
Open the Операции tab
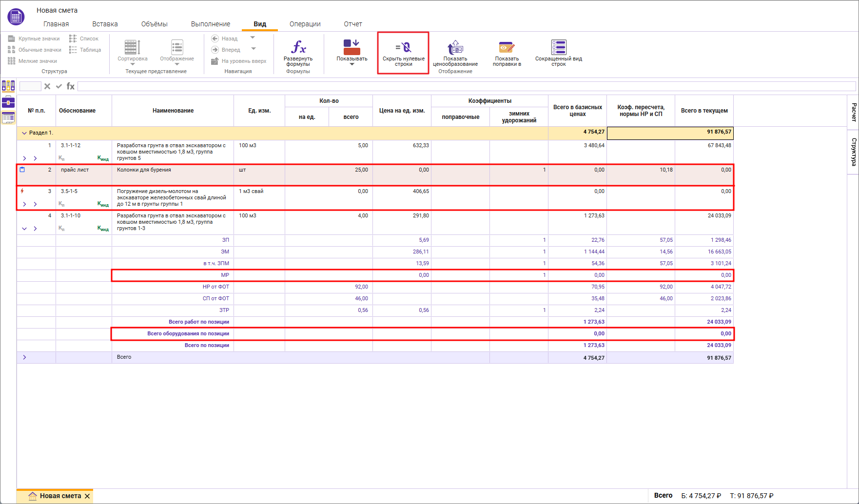tap(305, 24)
